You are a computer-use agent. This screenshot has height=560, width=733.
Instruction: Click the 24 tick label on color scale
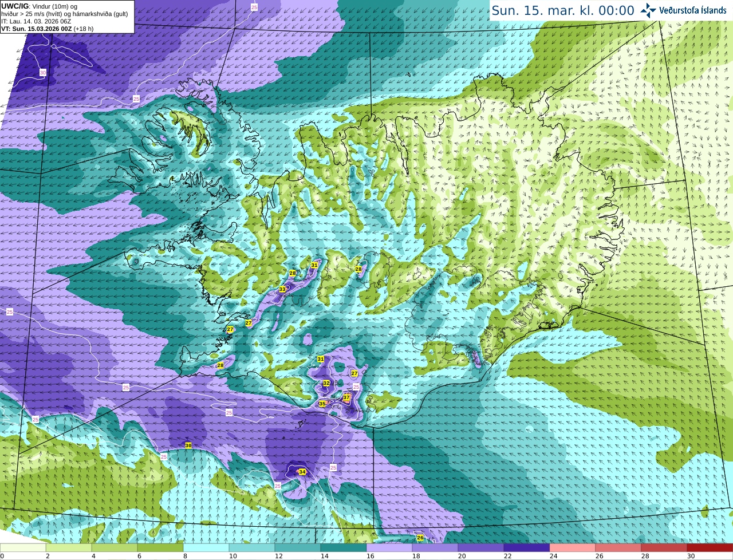click(x=553, y=556)
